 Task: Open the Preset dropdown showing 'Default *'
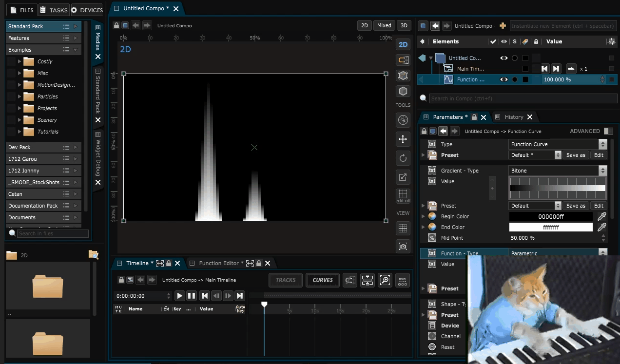coord(535,155)
